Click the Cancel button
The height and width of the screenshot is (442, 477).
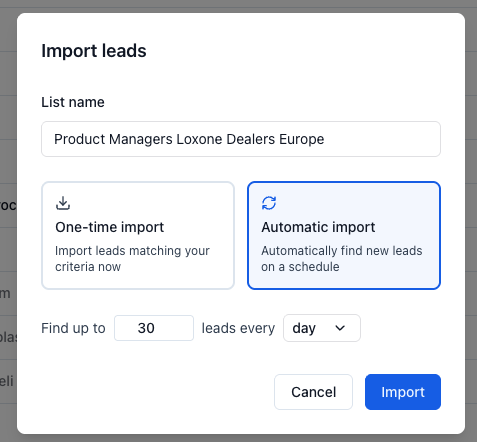coord(313,392)
